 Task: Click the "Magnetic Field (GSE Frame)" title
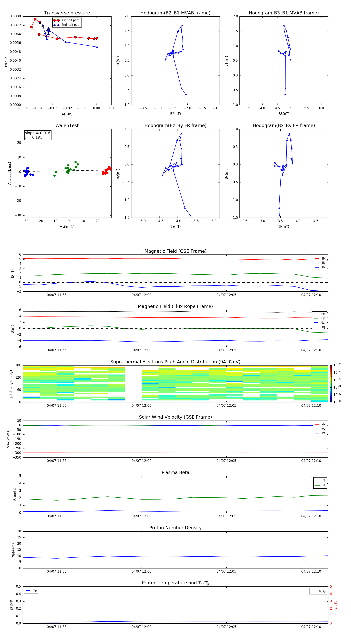(175, 251)
